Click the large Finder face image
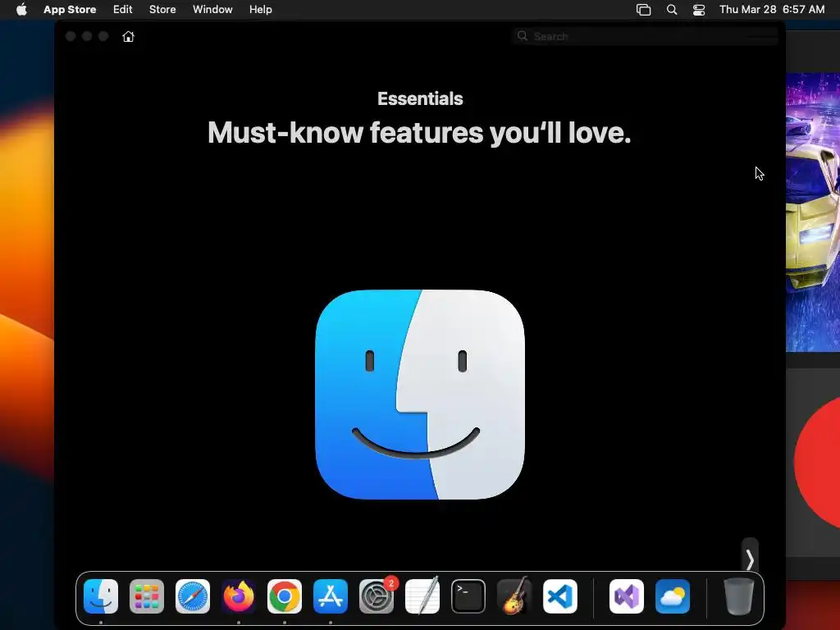Image resolution: width=840 pixels, height=630 pixels. click(420, 395)
